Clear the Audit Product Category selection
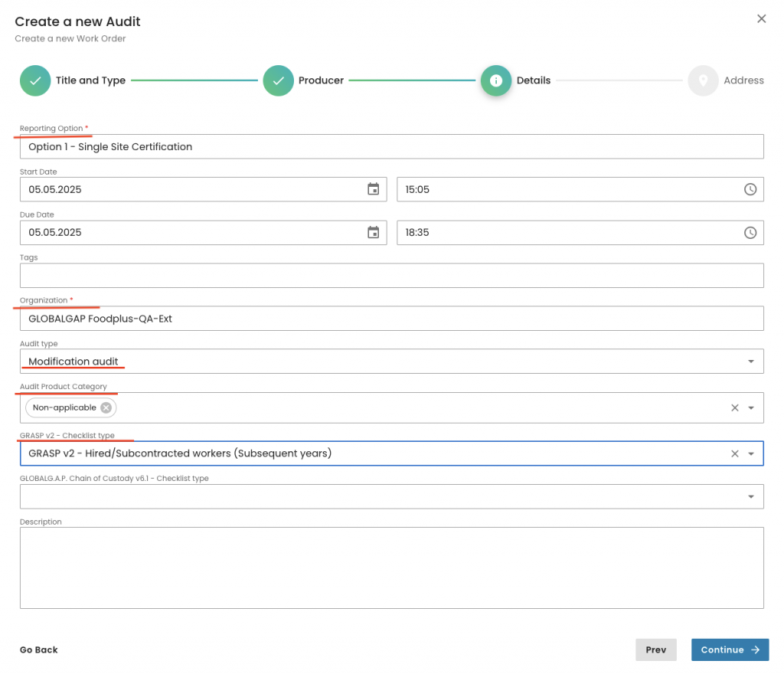This screenshot has width=784, height=674. (x=734, y=407)
